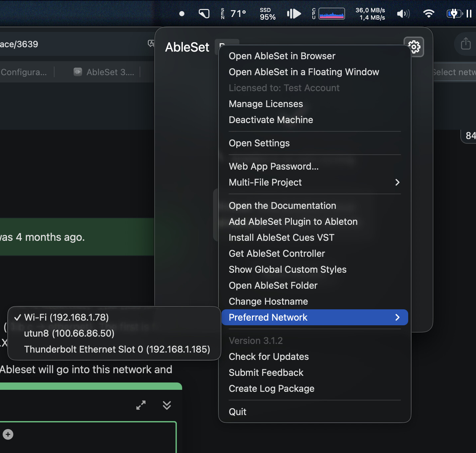Image resolution: width=476 pixels, height=453 pixels.
Task: Click the recording dot icon in menu bar
Action: pyautogui.click(x=182, y=14)
